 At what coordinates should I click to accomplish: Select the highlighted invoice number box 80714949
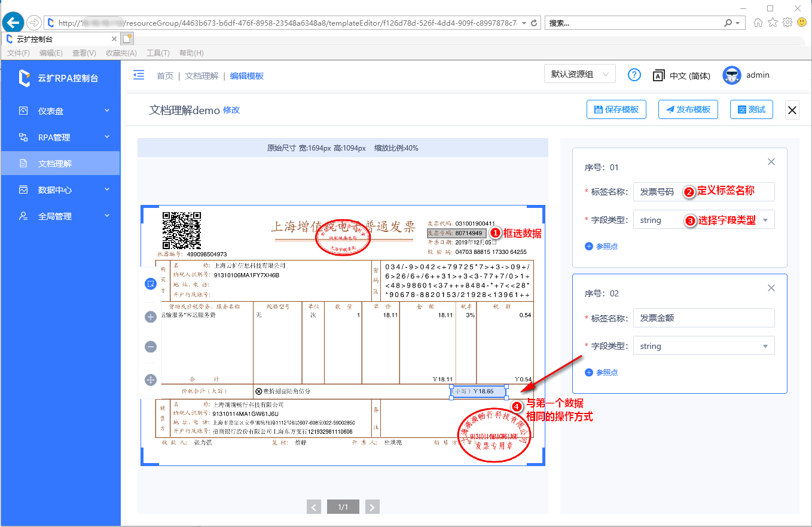pyautogui.click(x=456, y=233)
